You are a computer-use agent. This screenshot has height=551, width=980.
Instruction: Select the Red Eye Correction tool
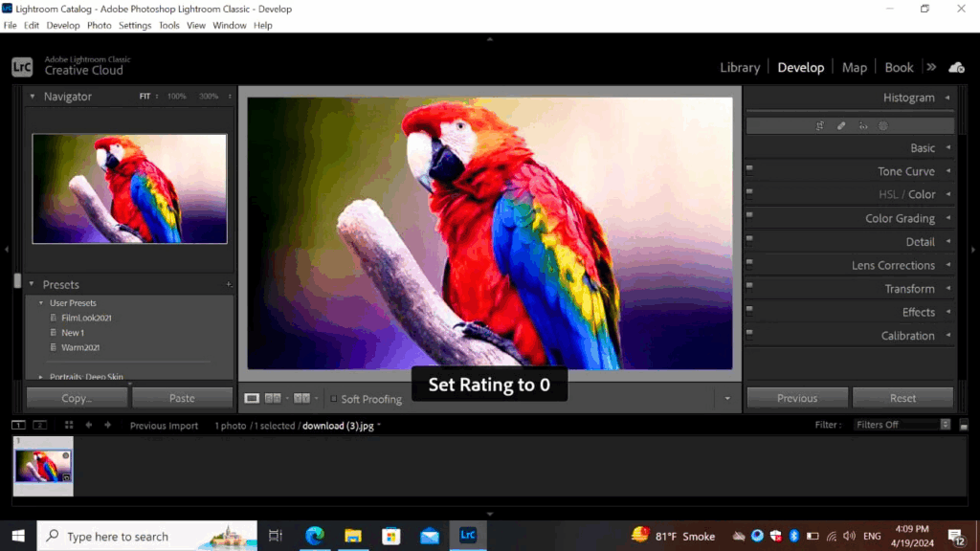click(863, 125)
